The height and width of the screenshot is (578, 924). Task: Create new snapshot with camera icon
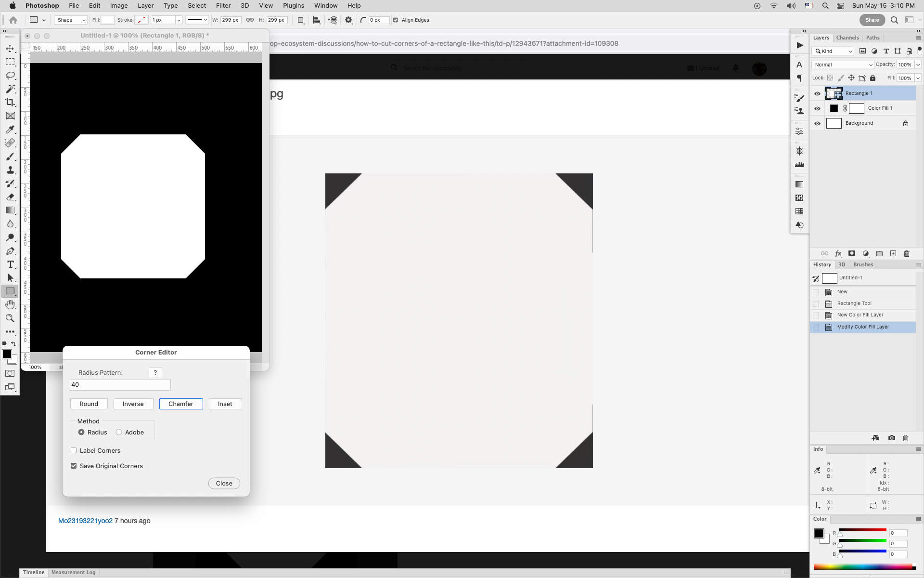tap(892, 438)
